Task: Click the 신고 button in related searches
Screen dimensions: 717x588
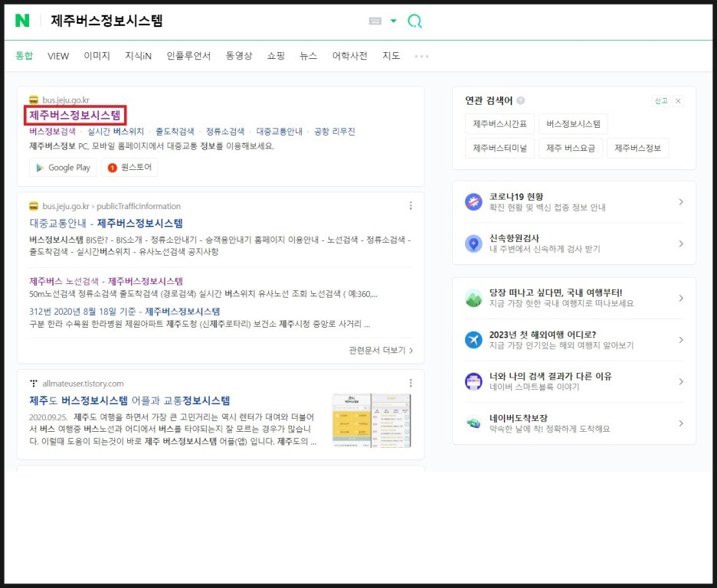Action: pyautogui.click(x=661, y=101)
